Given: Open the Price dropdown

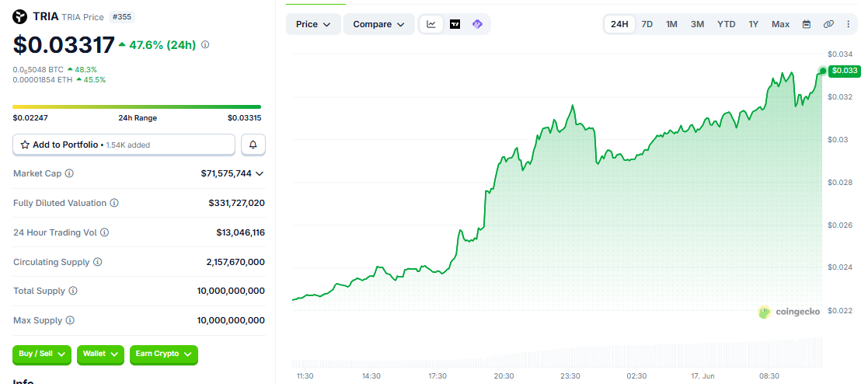Looking at the screenshot, I should pyautogui.click(x=313, y=24).
